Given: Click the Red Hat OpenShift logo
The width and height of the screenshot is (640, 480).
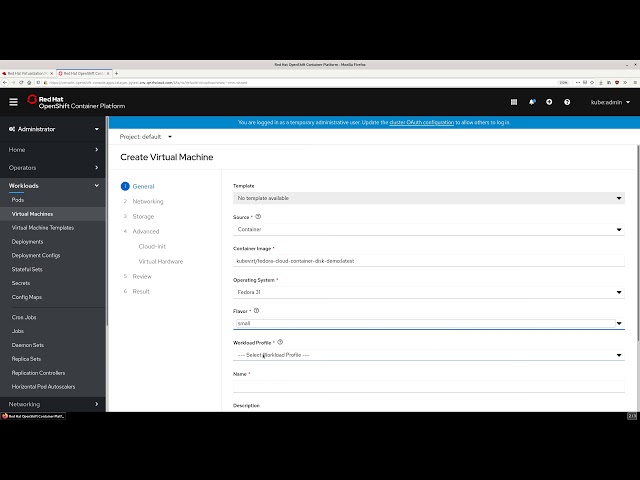Looking at the screenshot, I should [x=76, y=102].
